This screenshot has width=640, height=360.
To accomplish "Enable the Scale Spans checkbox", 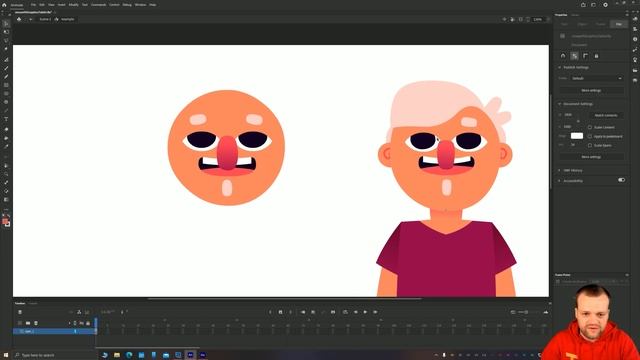I will 590,145.
